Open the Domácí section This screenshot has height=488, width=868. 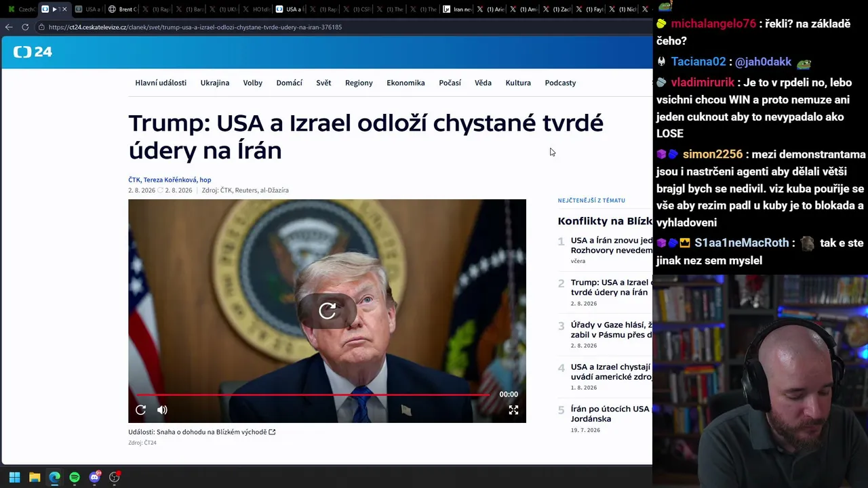click(290, 83)
